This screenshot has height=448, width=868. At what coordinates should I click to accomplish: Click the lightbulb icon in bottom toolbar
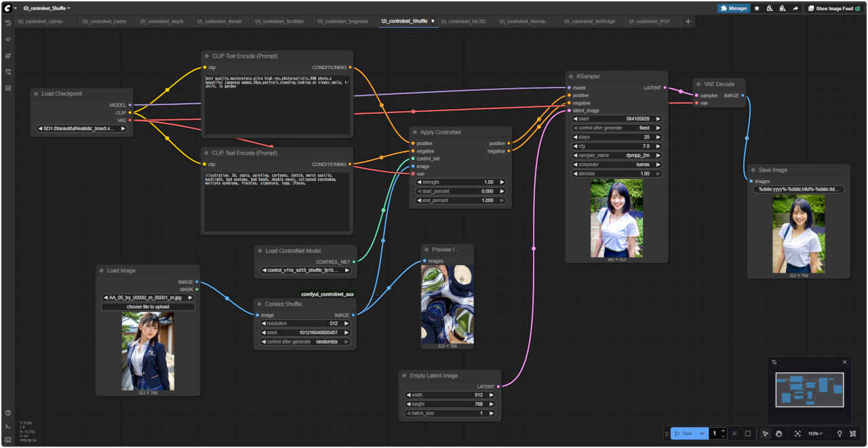point(840,434)
